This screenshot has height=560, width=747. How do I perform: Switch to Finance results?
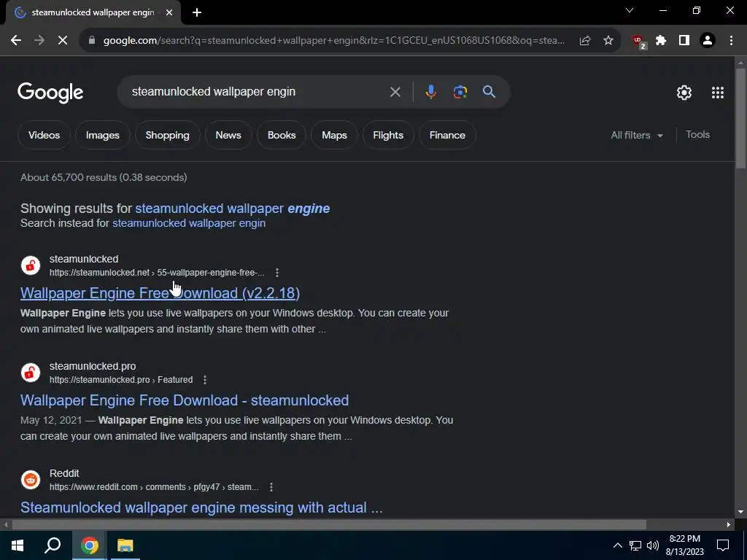[447, 135]
